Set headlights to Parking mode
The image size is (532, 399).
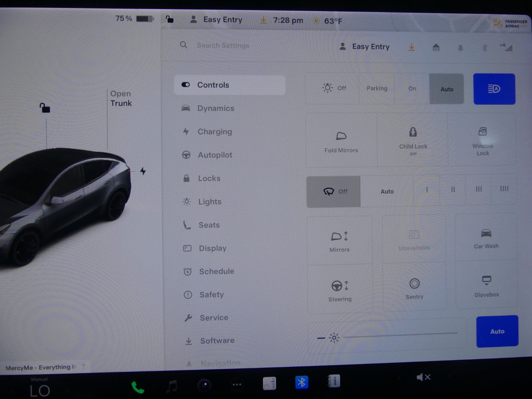pos(377,89)
